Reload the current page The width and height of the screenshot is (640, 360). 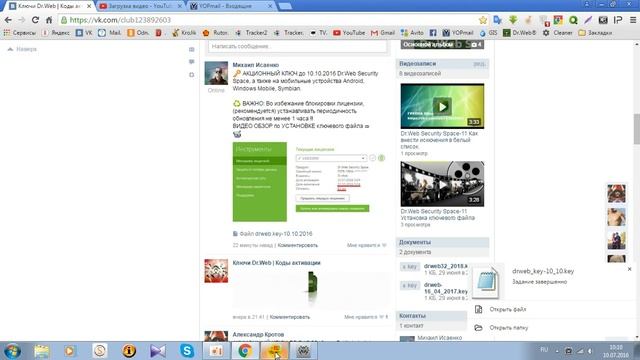pyautogui.click(x=36, y=20)
